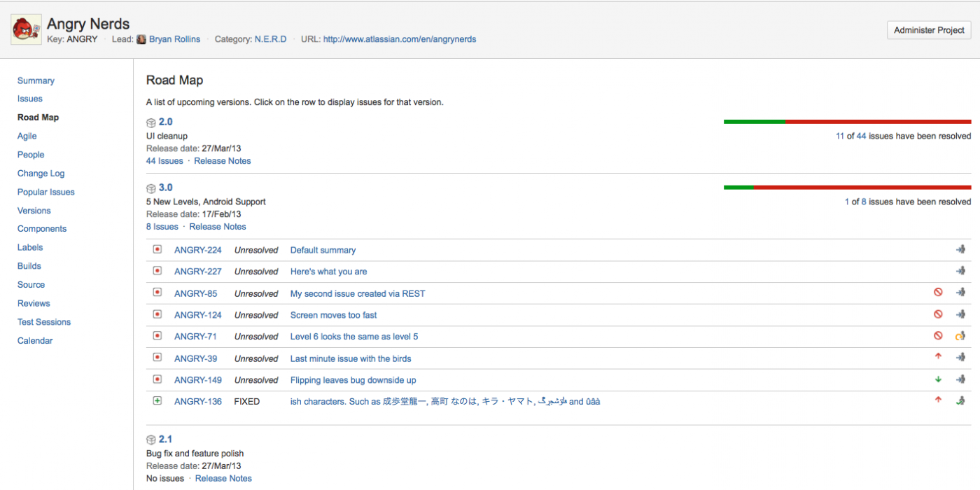
Task: Open the Agile section in the sidebar
Action: (x=27, y=136)
